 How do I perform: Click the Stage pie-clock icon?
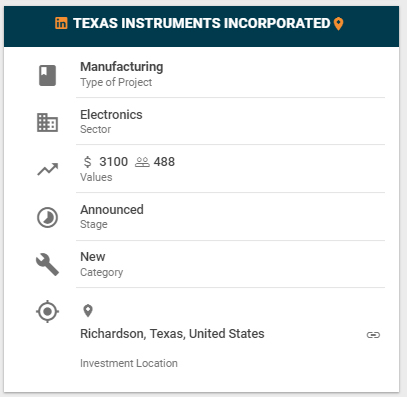(x=47, y=218)
